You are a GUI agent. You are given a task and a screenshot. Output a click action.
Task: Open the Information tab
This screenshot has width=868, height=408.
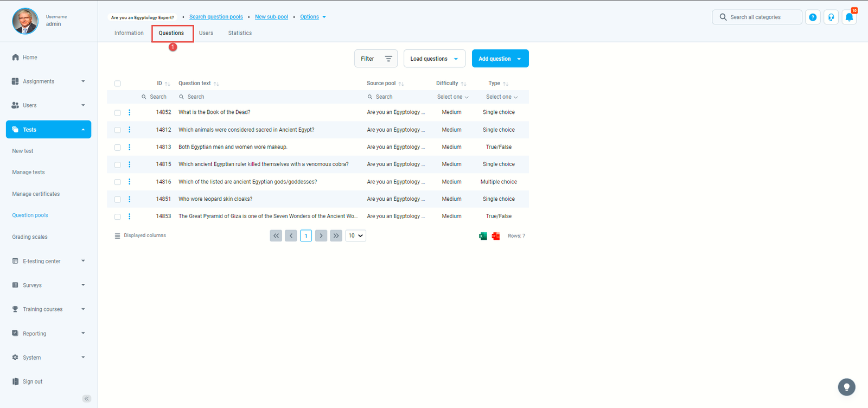(129, 33)
